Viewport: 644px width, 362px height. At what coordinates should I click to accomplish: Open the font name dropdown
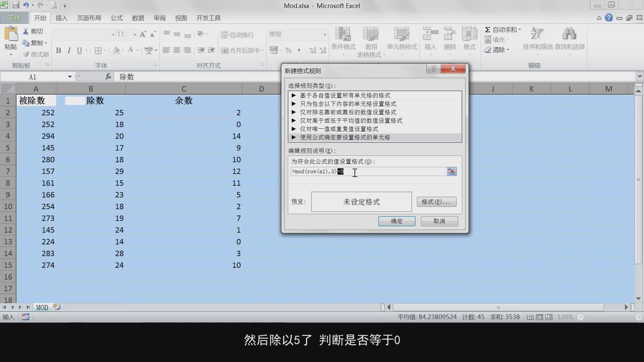pos(113,35)
